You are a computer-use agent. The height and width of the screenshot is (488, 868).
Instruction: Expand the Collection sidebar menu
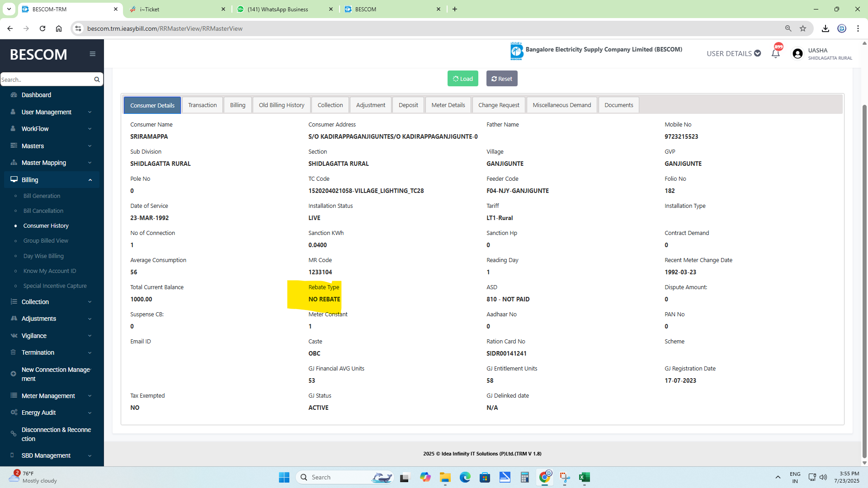pos(52,302)
